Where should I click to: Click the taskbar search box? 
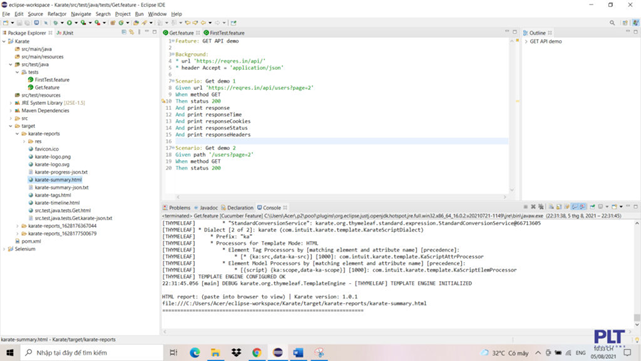[92, 352]
